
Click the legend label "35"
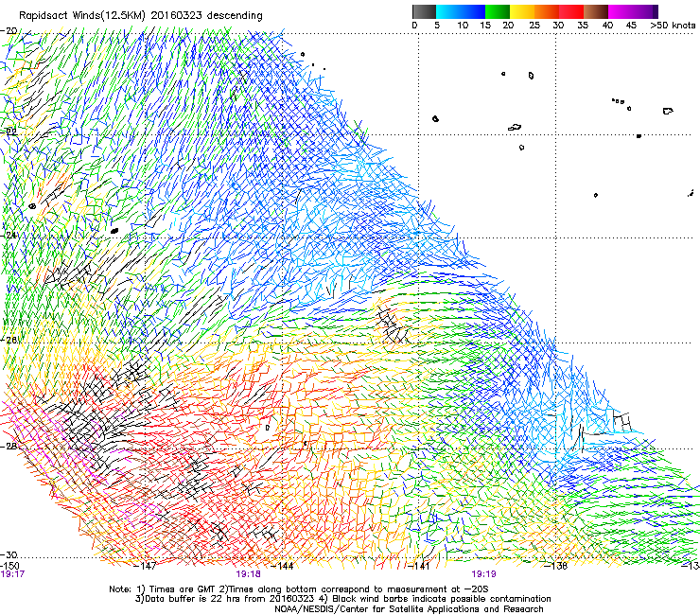pos(583,26)
